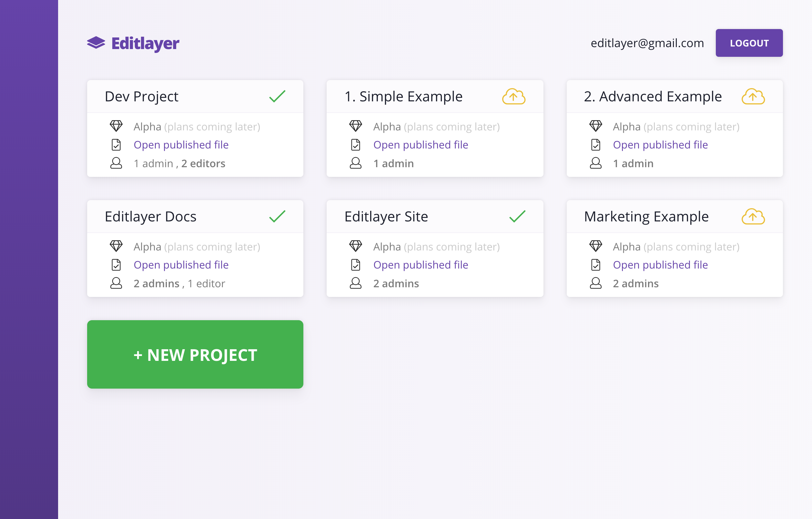Click the file icon in Editlayer Site card
The image size is (812, 519).
pos(355,265)
